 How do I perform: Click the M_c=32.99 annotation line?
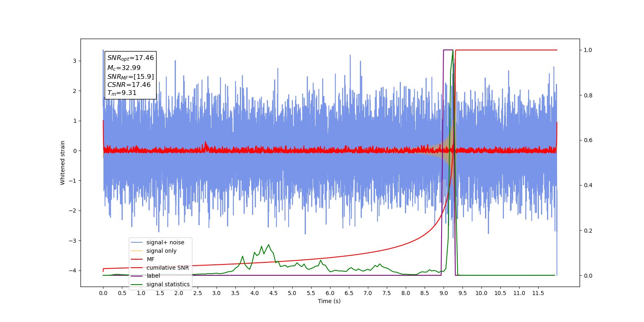(x=124, y=68)
